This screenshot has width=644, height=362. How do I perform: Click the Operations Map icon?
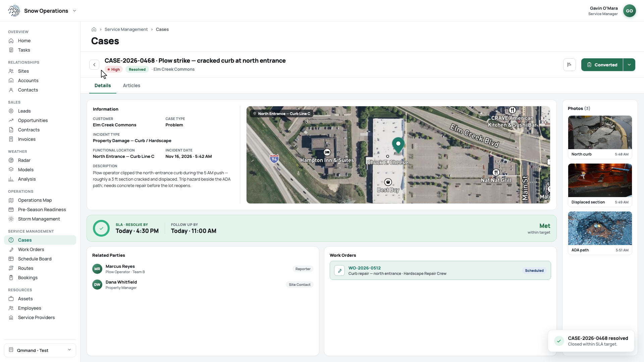coord(11,200)
